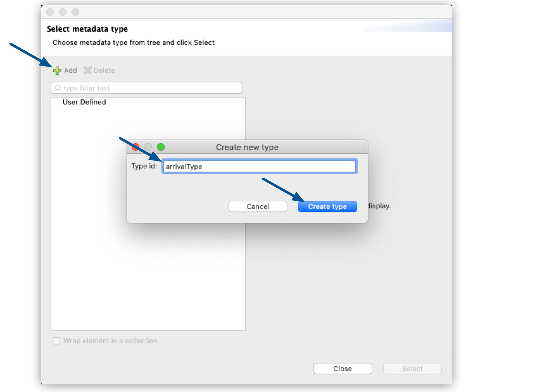Click the Create new type title bar
The image size is (547, 392).
pyautogui.click(x=247, y=147)
